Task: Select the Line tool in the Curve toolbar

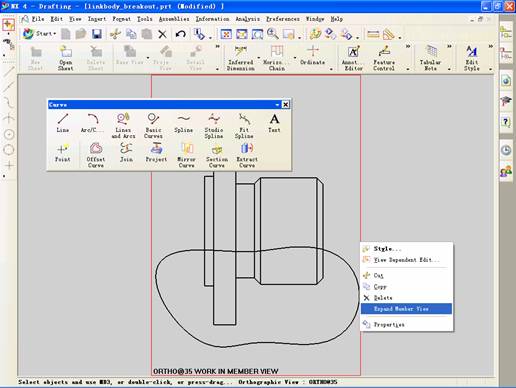Action: tap(63, 123)
